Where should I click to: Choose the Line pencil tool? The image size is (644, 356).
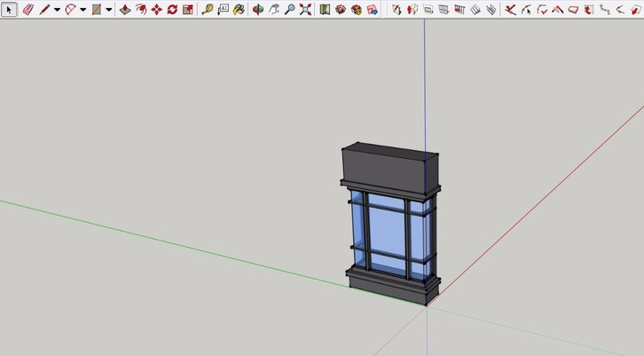(x=44, y=10)
